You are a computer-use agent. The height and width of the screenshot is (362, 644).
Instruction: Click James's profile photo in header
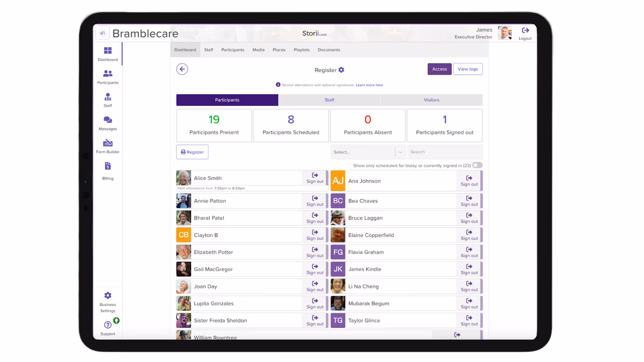click(505, 33)
